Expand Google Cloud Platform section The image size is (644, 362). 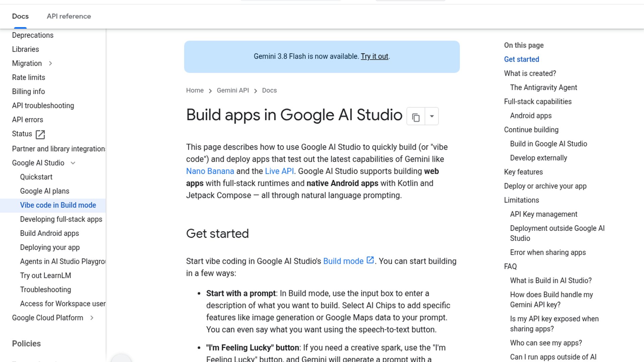[x=92, y=318]
